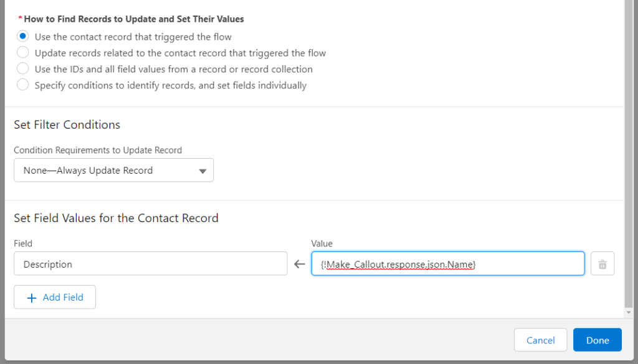Click the "Set Filter Conditions" section heading
The height and width of the screenshot is (364, 638).
pyautogui.click(x=67, y=124)
